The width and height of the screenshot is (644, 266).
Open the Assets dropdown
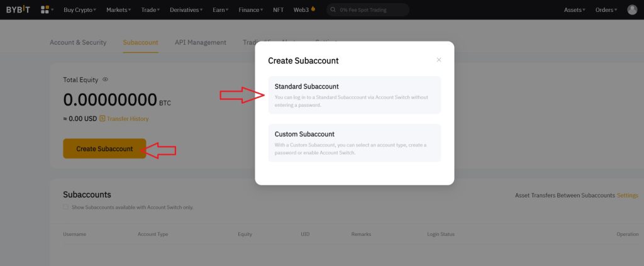click(x=574, y=10)
